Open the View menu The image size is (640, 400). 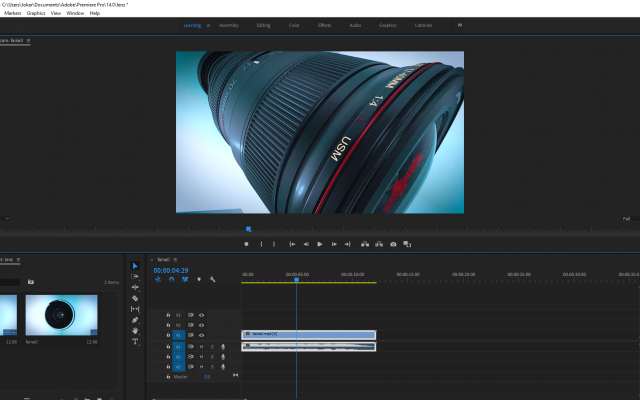[x=56, y=13]
